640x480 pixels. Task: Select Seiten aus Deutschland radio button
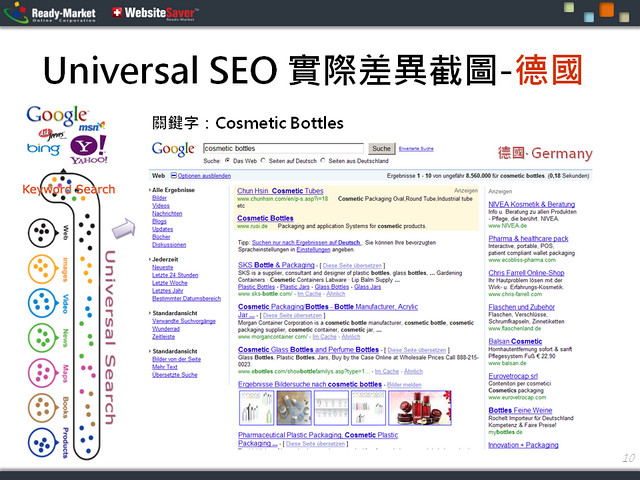(323, 161)
